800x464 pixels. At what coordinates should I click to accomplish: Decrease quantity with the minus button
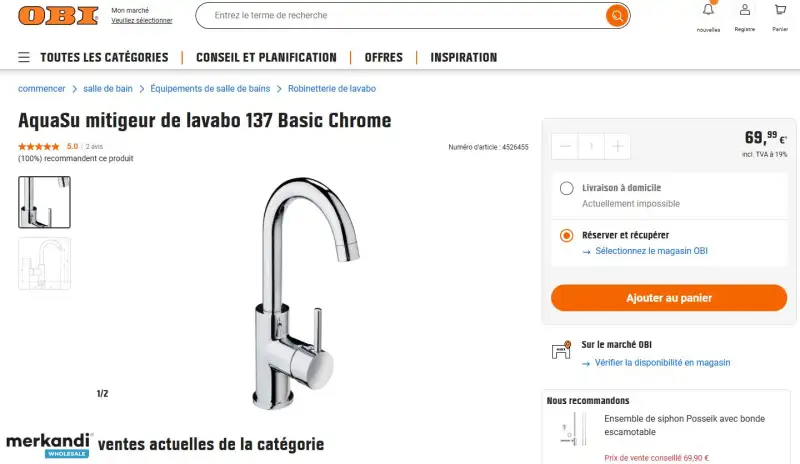click(x=565, y=146)
